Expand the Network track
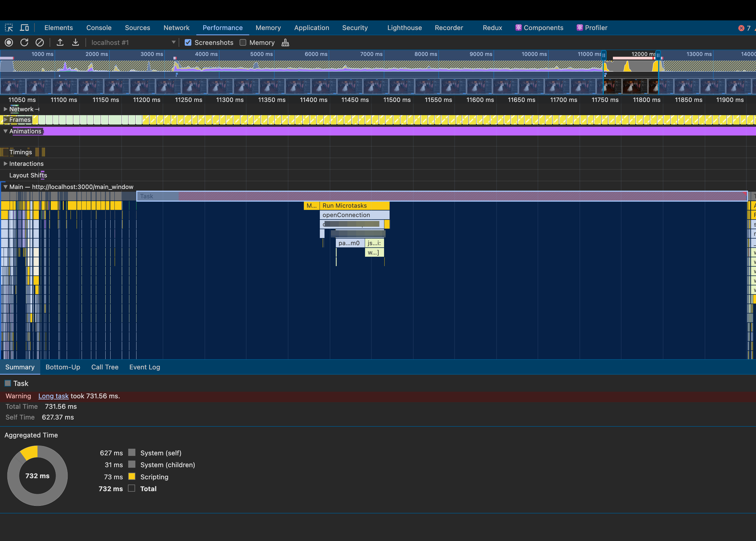Image resolution: width=756 pixels, height=541 pixels. 5,109
